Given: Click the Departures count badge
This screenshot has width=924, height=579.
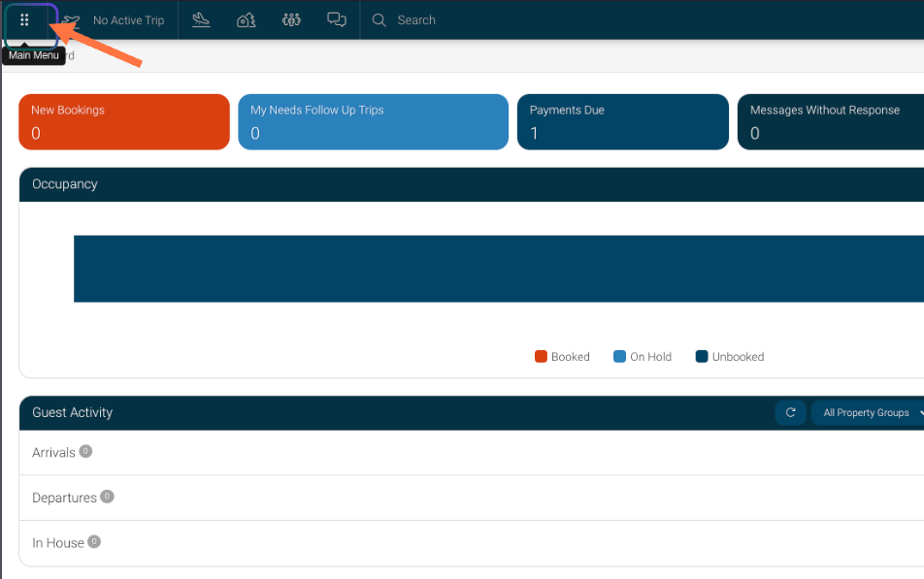Looking at the screenshot, I should coord(107,497).
